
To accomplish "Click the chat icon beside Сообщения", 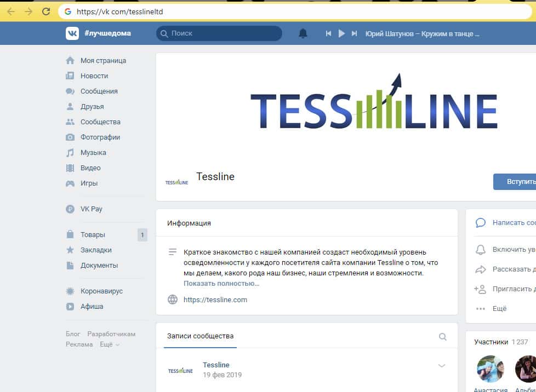I will pyautogui.click(x=70, y=91).
